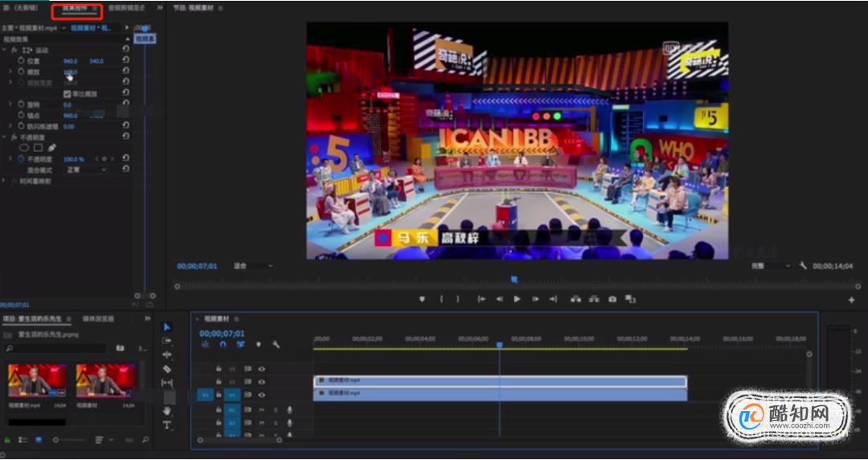Switch to the 效果控件 tab

pos(75,8)
